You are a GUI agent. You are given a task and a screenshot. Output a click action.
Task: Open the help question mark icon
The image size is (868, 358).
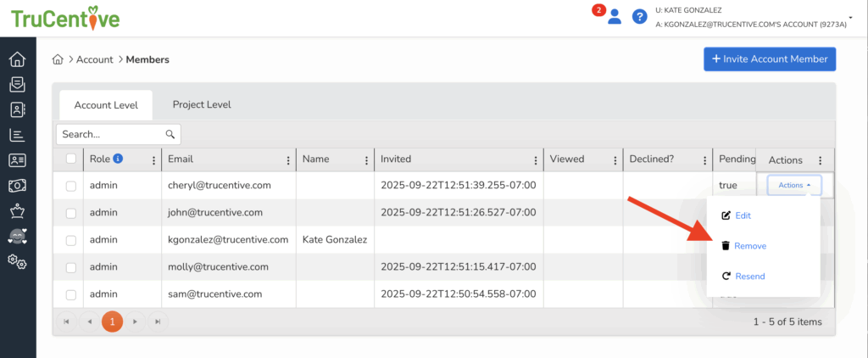(x=640, y=16)
